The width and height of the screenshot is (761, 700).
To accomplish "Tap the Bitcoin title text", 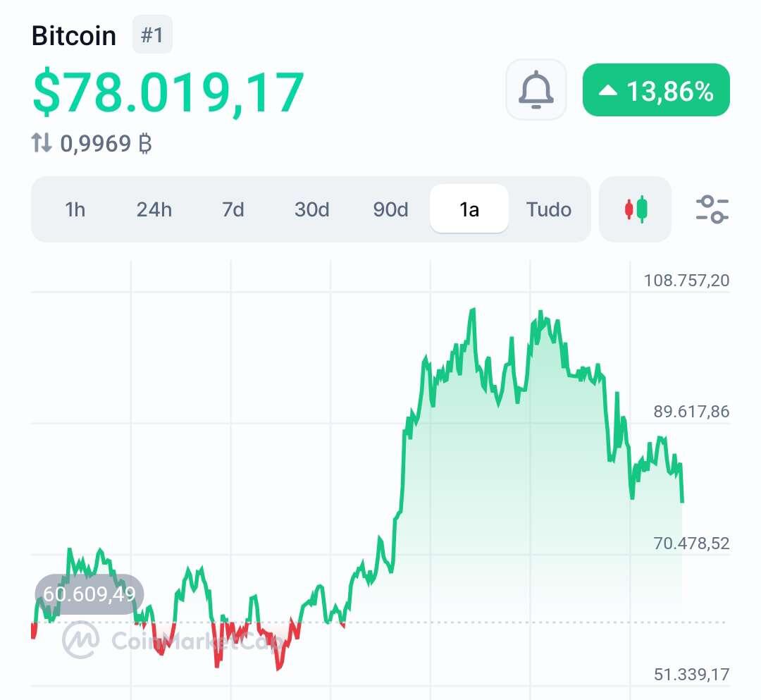I will [x=74, y=36].
